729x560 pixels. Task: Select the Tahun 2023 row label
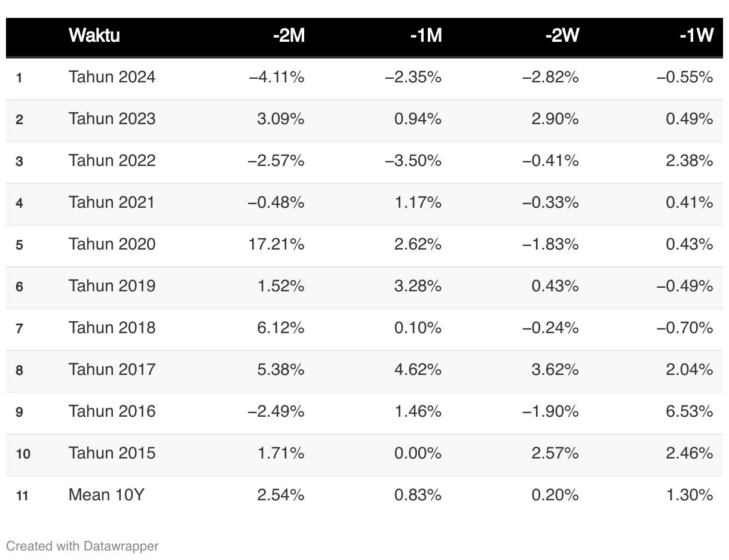[112, 119]
